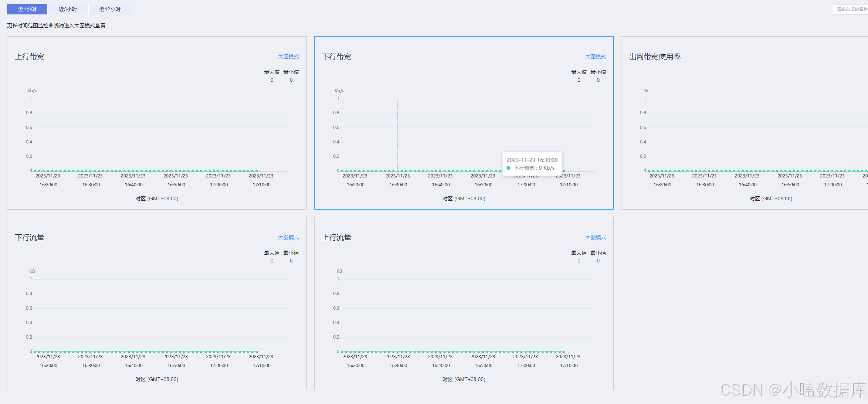This screenshot has height=404, width=868.
Task: Click the 16:30:00 data point in 下行带宽 chart
Action: point(398,171)
